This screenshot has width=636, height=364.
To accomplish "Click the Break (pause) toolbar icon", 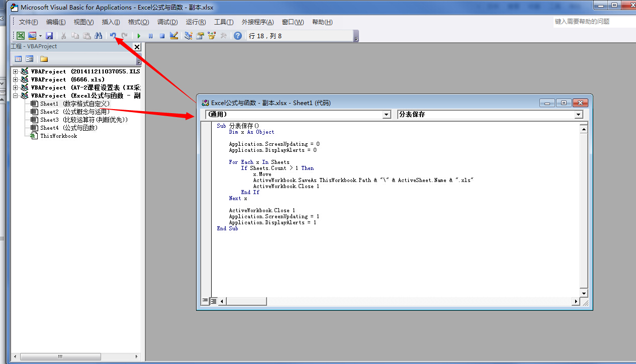I will click(150, 36).
